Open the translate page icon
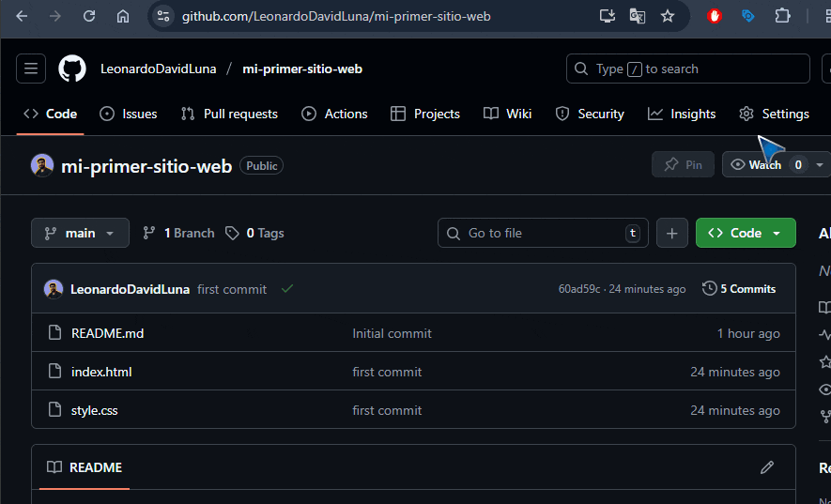The width and height of the screenshot is (831, 504). (x=637, y=17)
